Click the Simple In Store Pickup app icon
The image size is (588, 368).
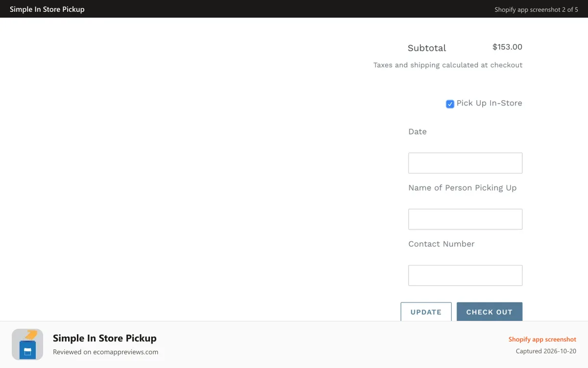click(27, 344)
